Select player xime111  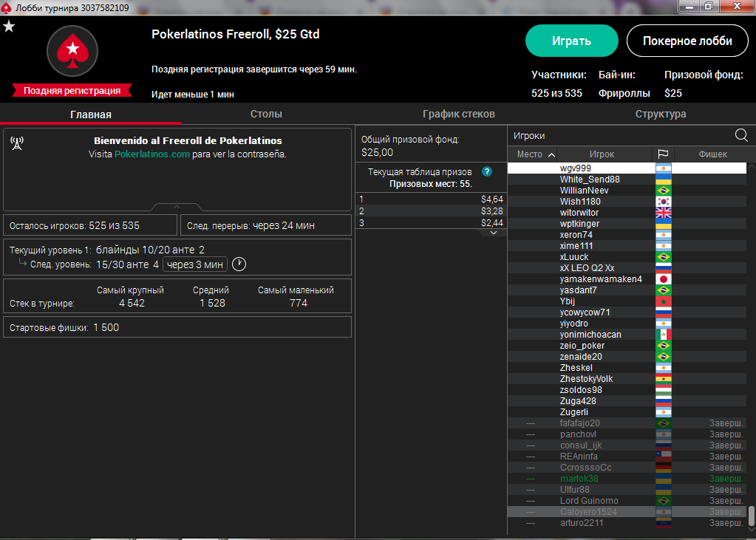(x=627, y=246)
